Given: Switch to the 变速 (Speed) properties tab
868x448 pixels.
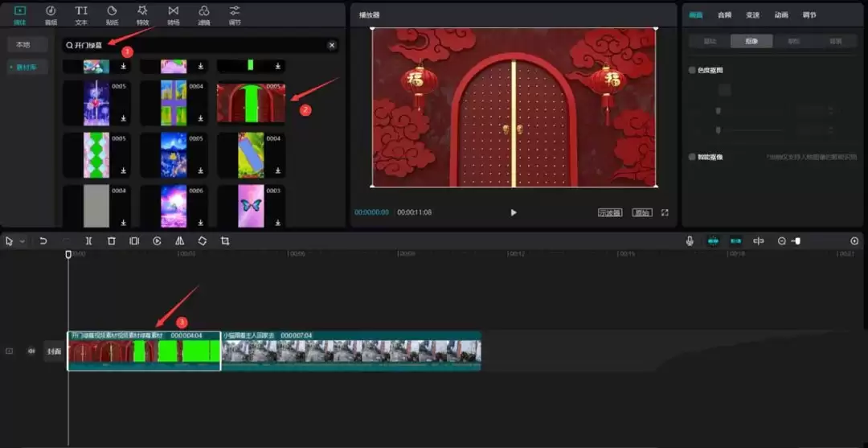Looking at the screenshot, I should tap(752, 15).
